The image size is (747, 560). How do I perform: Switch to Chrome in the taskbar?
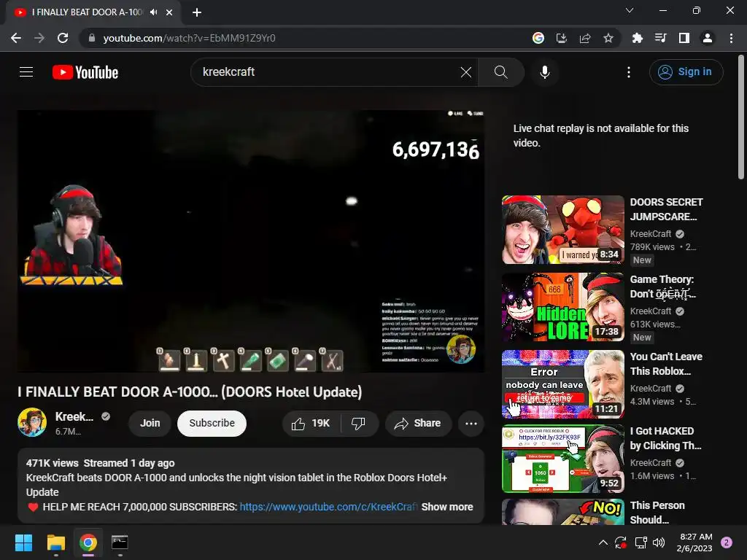(88, 542)
